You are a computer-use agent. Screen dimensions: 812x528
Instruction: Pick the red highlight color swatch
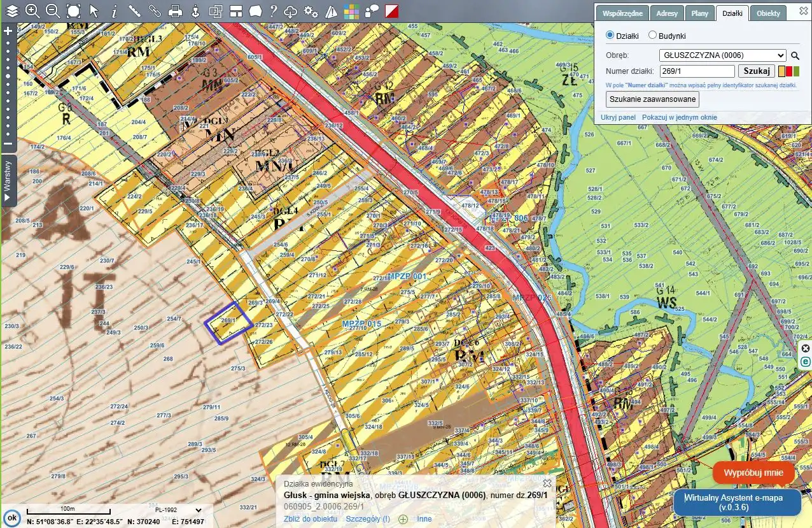tap(789, 72)
